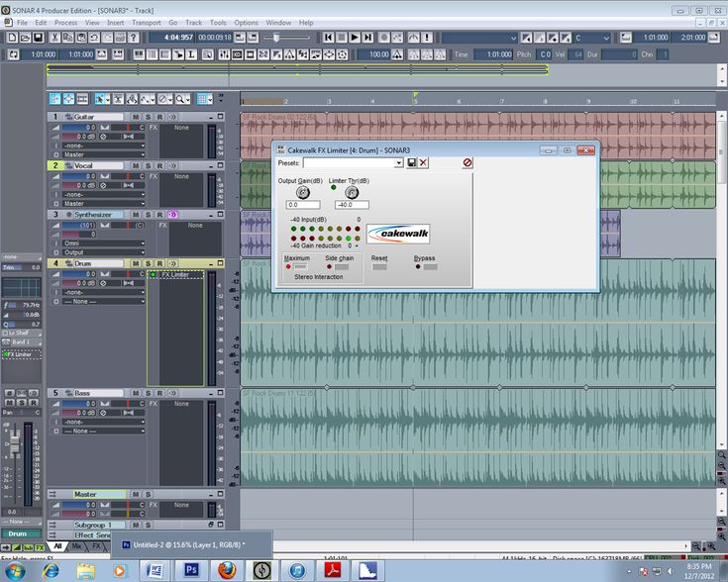
Task: Click the Record button in transport
Action: [x=384, y=38]
